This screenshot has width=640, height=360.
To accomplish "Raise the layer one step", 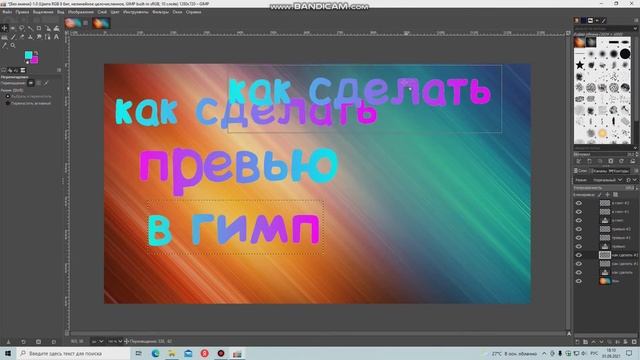I will pos(593,342).
